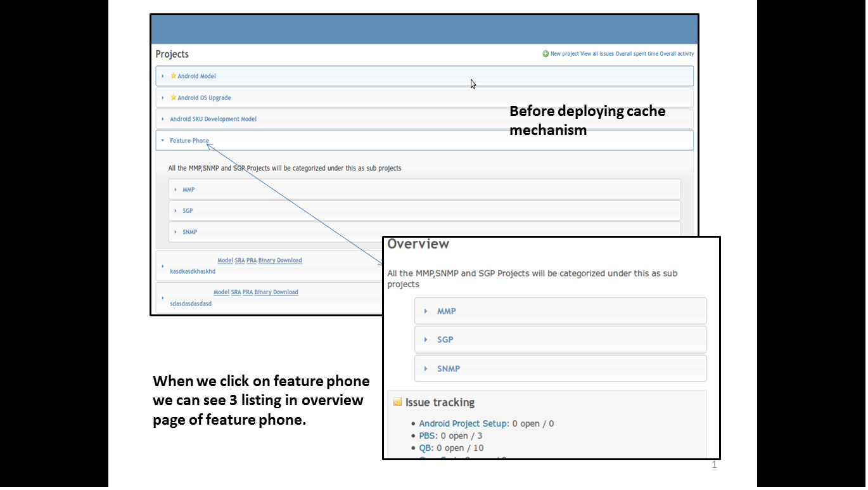The height and width of the screenshot is (490, 868).
Task: Expand SNMP arrow in the Projects list
Action: click(176, 232)
